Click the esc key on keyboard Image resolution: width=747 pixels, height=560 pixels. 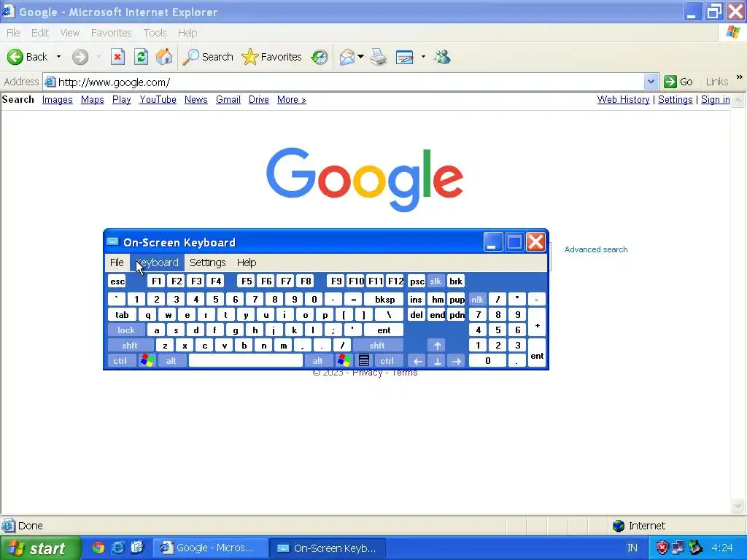pyautogui.click(x=117, y=281)
